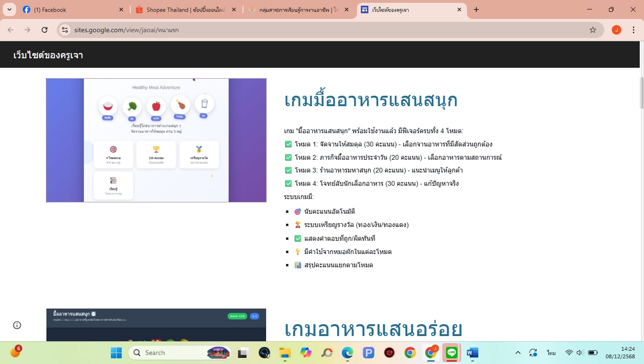Click the page info circle icon at bottom-left
This screenshot has width=644, height=364.
tap(17, 325)
